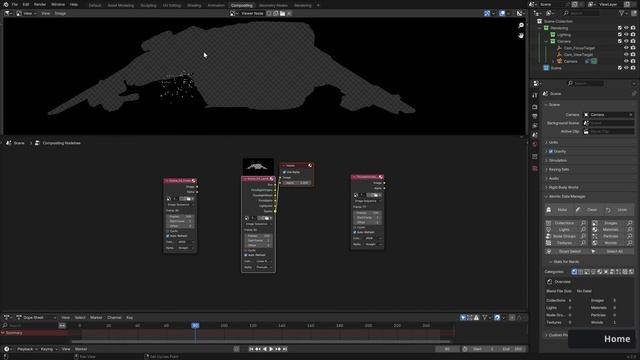Switch to the Animation workspace tab

(x=216, y=5)
